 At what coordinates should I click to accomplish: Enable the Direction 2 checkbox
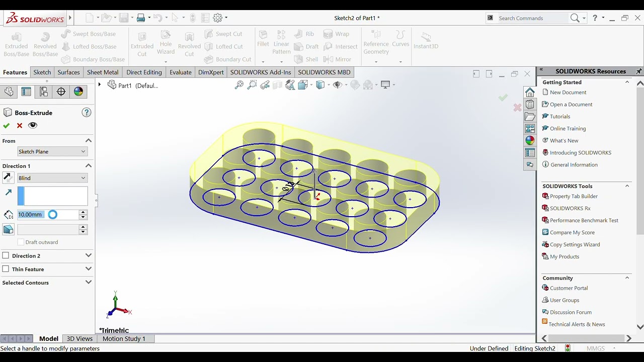click(x=6, y=255)
